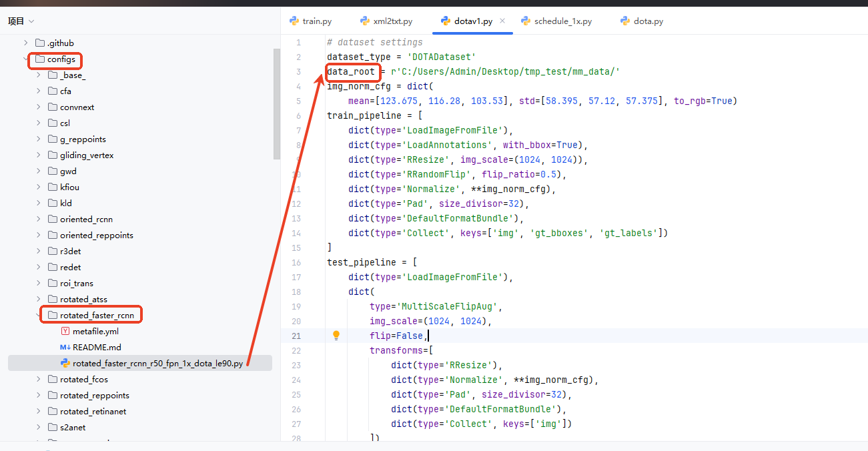Click the Python icon of rotated_faster_rcnn_r50_fpn_1x_dota_le90.py
This screenshot has height=451, width=868.
[65, 363]
